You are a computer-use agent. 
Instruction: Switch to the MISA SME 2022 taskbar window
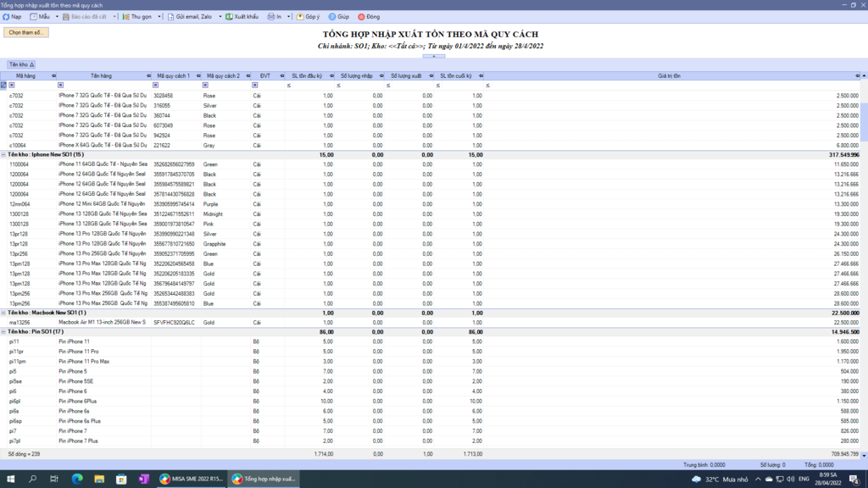191,480
